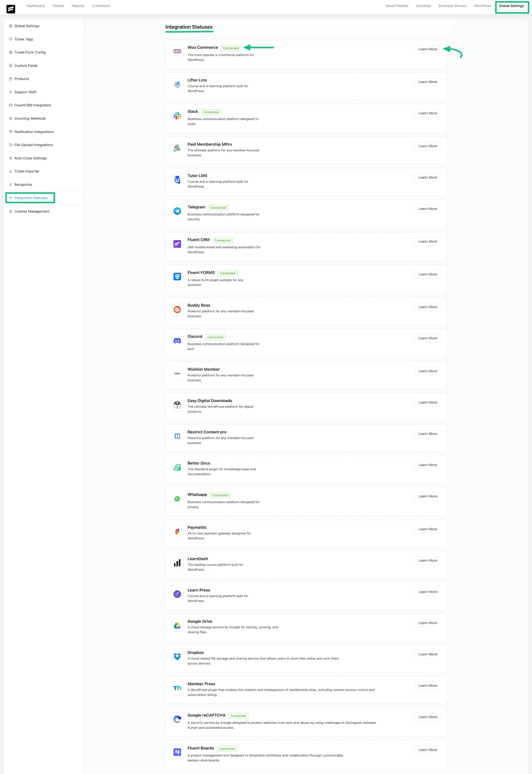The height and width of the screenshot is (774, 532).
Task: Click the Google Drive triangle icon
Action: pyautogui.click(x=177, y=625)
